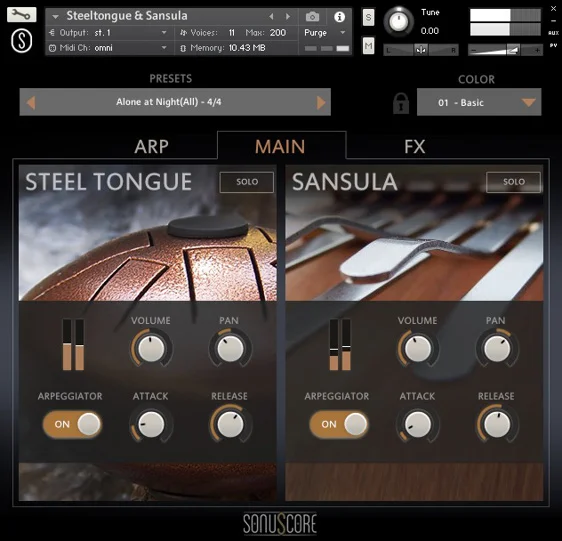The height and width of the screenshot is (541, 562).
Task: Click the Sonuscore logo at the bottom
Action: click(280, 524)
